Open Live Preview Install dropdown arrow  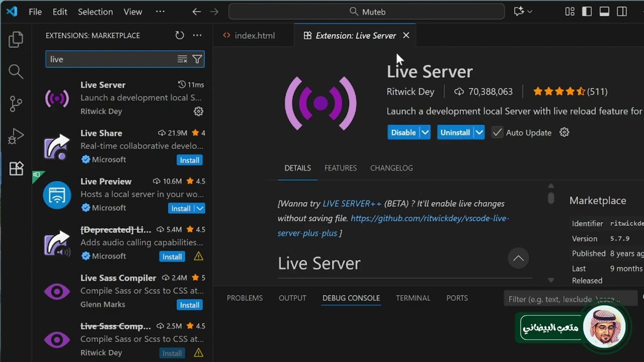200,208
